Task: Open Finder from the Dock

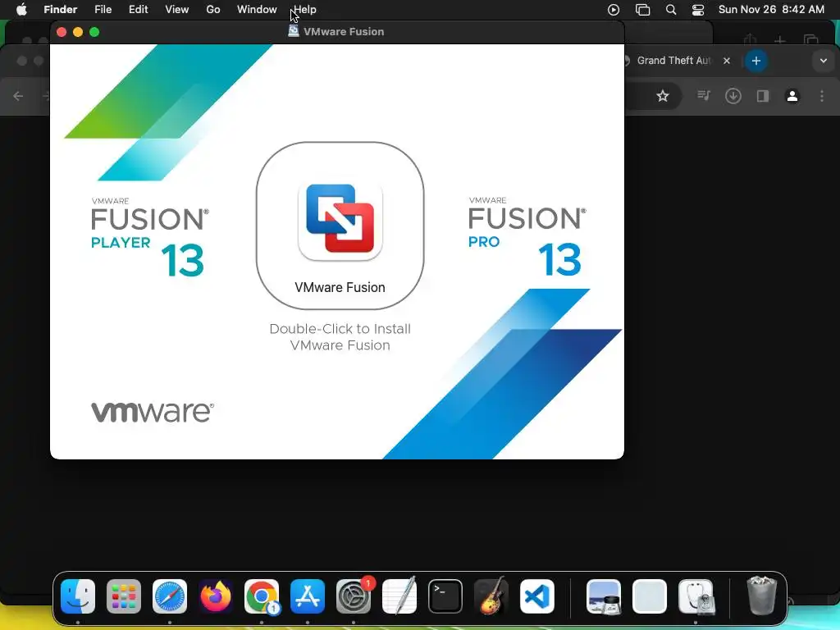Action: [78, 596]
